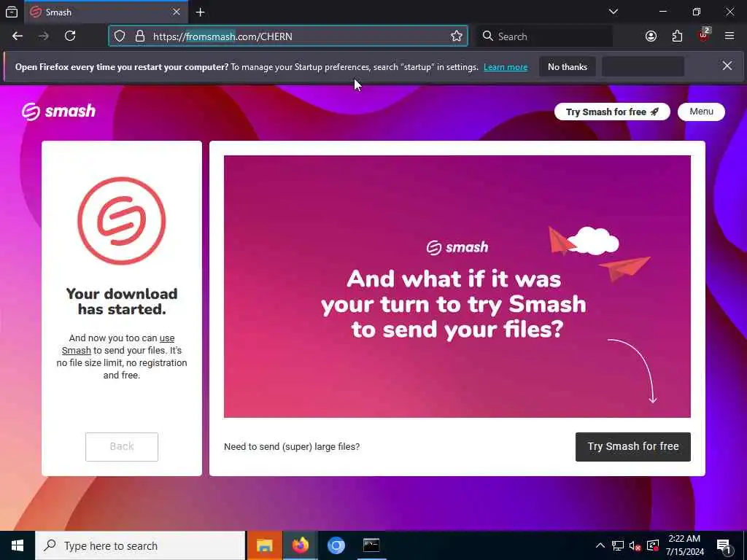Image resolution: width=747 pixels, height=560 pixels.
Task: Click the Firefox taskbar icon
Action: click(301, 545)
